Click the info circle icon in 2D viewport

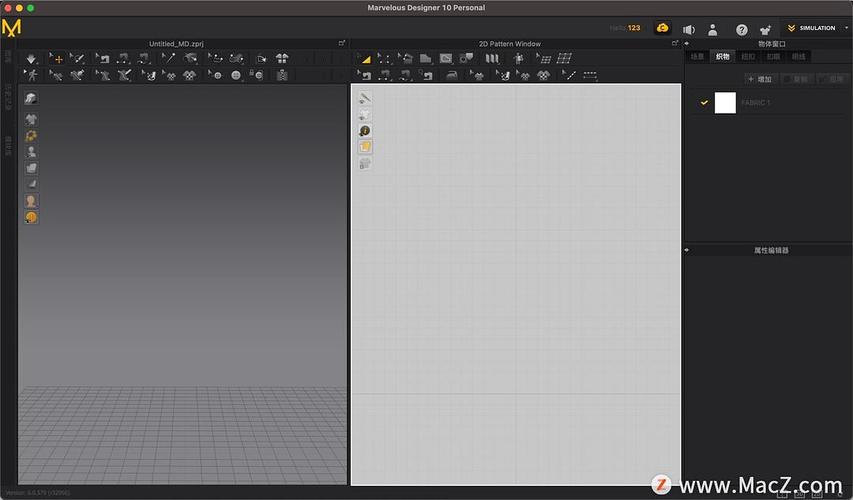click(x=364, y=131)
